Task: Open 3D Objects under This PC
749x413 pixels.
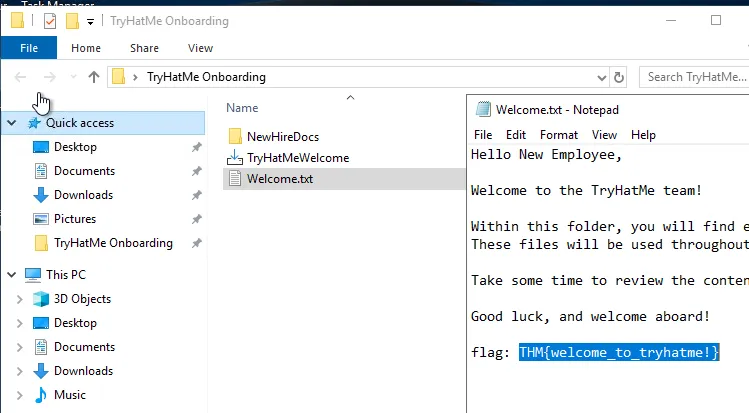Action: click(82, 299)
